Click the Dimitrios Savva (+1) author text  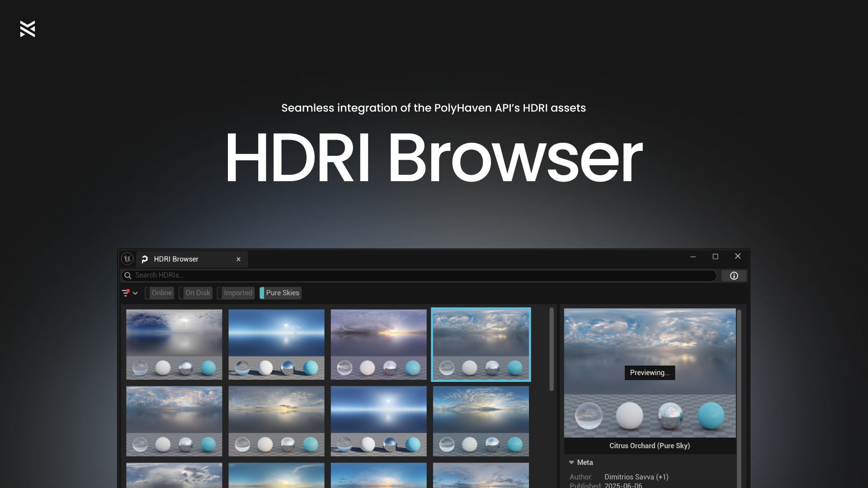point(636,477)
